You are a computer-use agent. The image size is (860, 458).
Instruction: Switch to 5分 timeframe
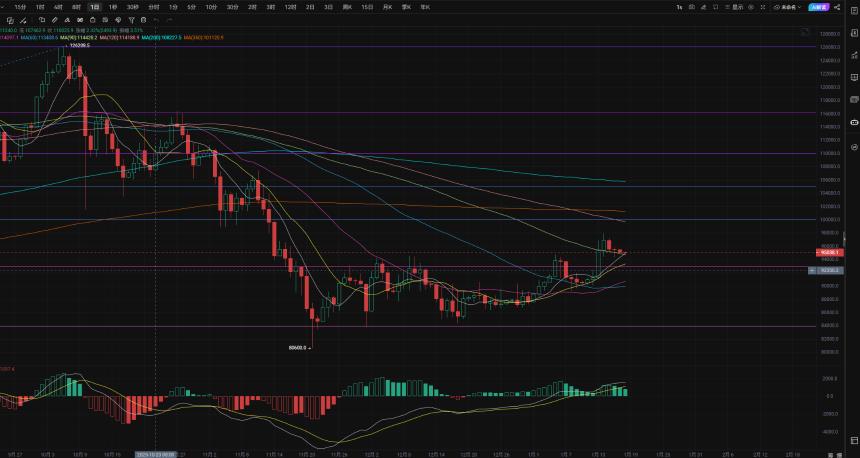point(191,7)
